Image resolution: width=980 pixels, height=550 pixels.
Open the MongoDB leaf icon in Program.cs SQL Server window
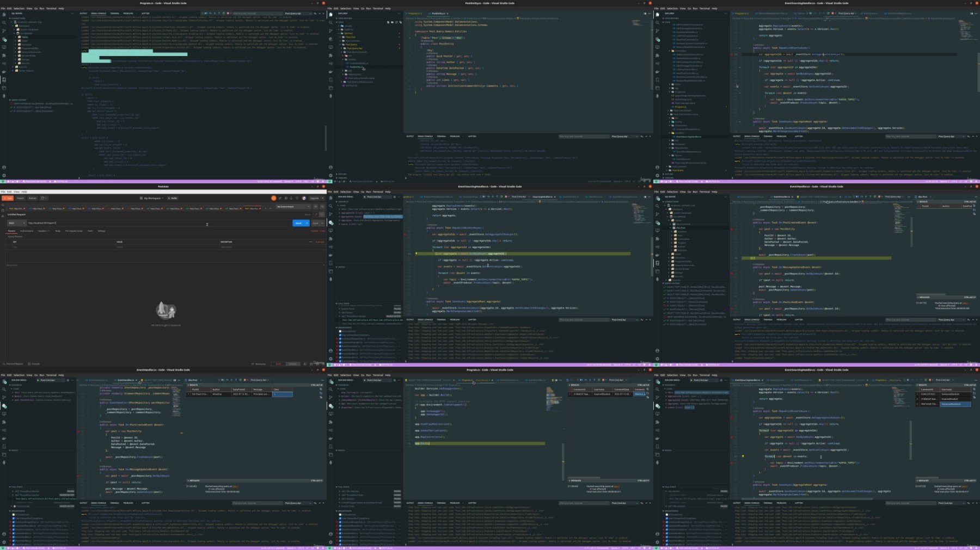(4, 96)
